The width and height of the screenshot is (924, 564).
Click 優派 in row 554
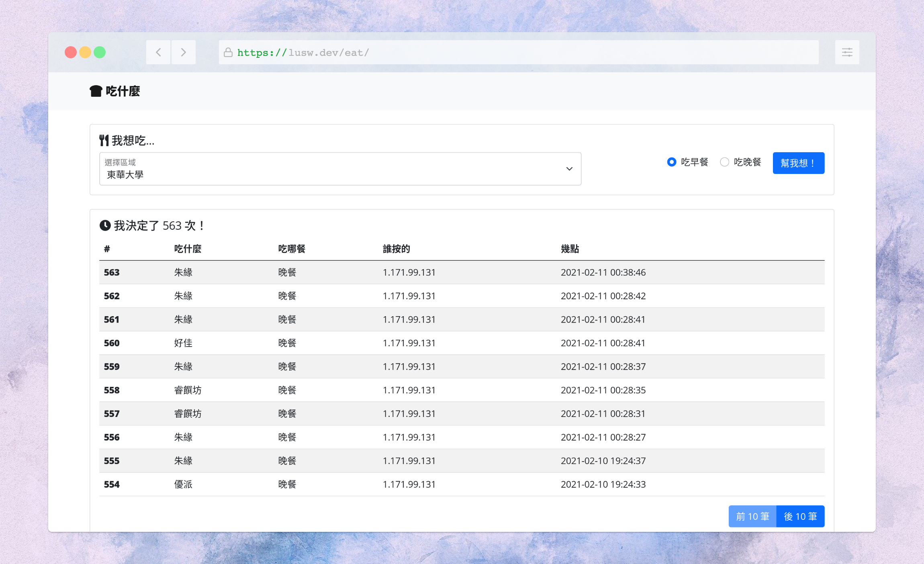(x=183, y=484)
